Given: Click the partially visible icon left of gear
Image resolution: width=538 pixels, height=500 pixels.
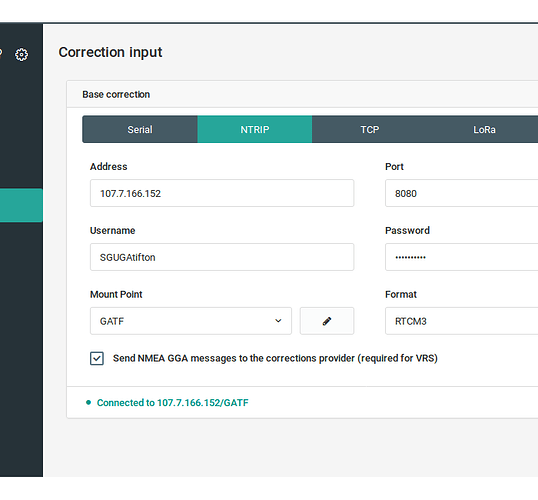Looking at the screenshot, I should tap(1, 53).
